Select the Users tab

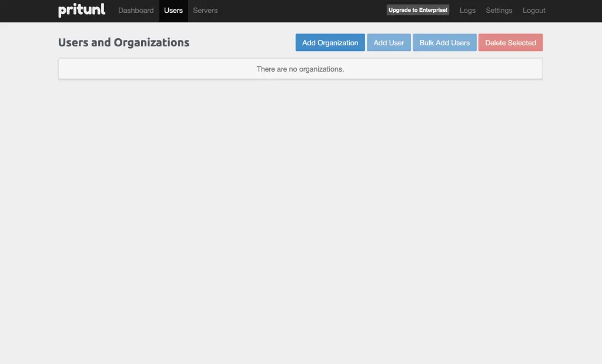coord(173,10)
